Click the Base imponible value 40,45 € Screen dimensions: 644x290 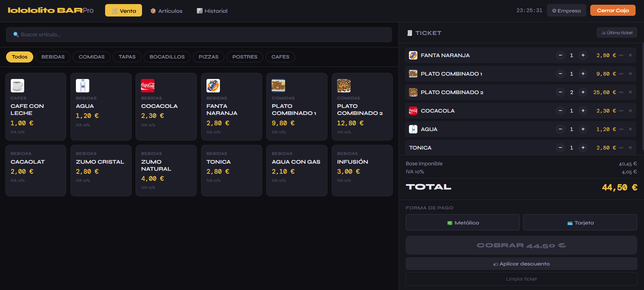point(628,164)
